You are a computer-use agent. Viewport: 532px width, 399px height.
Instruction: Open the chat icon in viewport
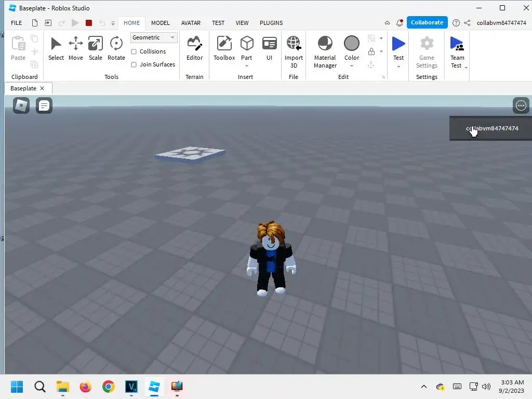click(44, 105)
